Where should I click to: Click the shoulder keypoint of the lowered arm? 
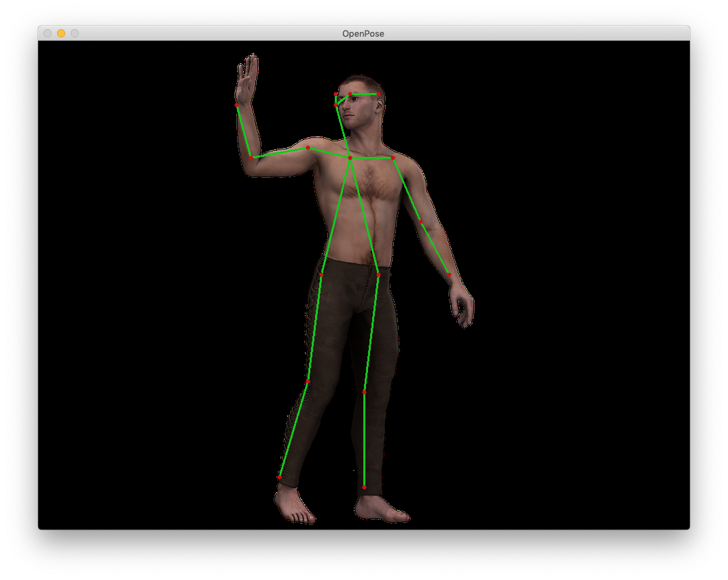point(393,158)
